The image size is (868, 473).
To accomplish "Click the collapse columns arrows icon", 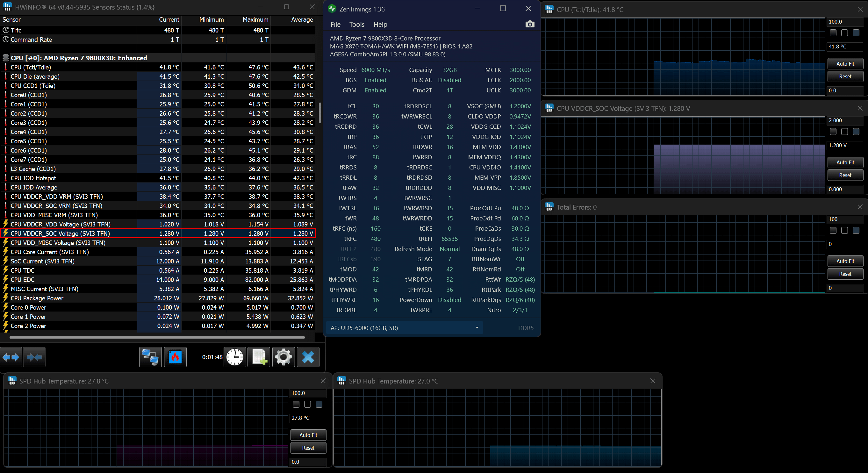I will pyautogui.click(x=34, y=357).
